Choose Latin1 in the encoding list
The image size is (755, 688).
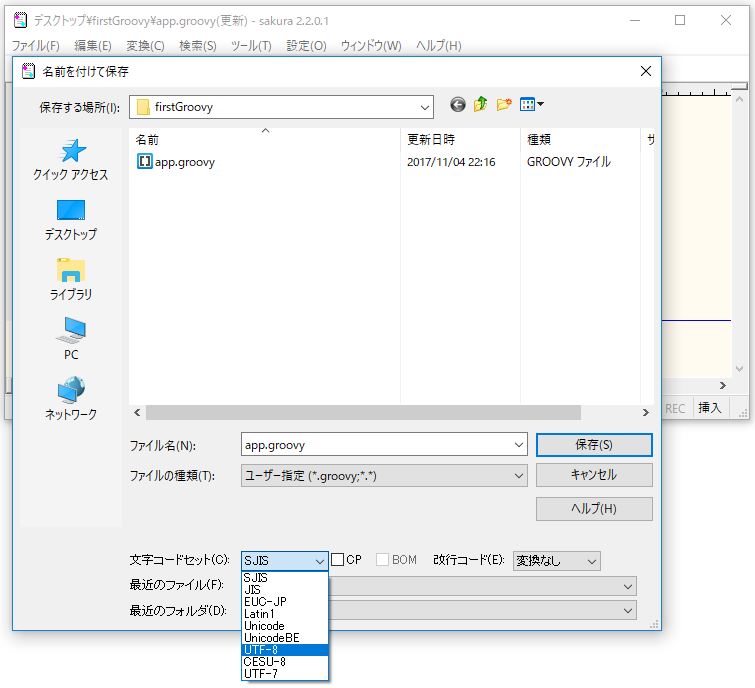point(285,613)
